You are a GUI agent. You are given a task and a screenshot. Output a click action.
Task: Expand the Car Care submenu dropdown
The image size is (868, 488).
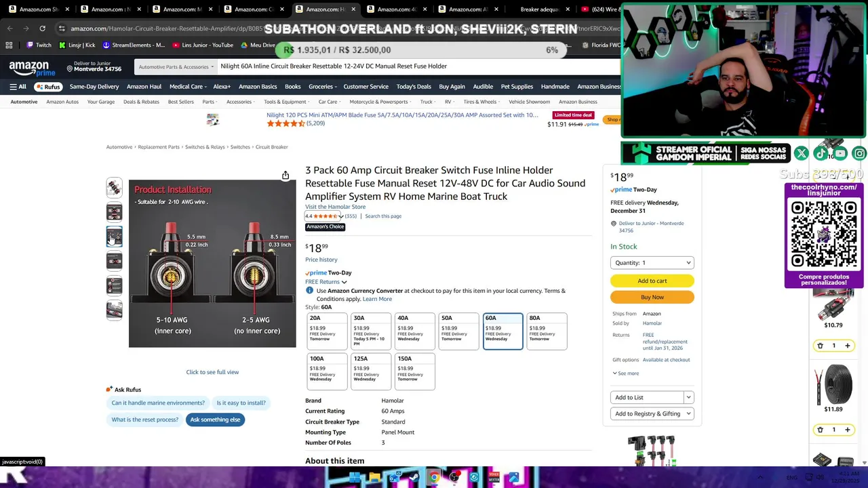click(329, 102)
